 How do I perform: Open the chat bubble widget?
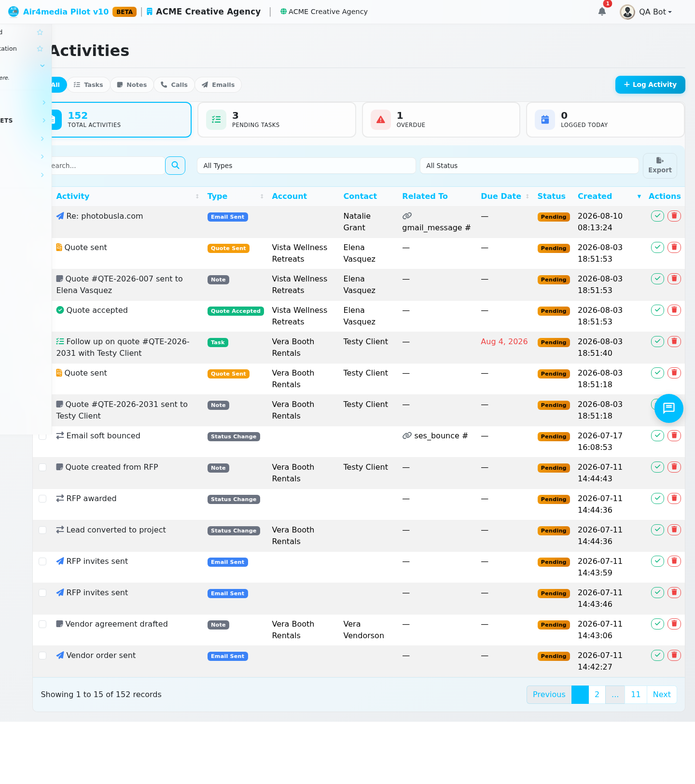pos(669,408)
